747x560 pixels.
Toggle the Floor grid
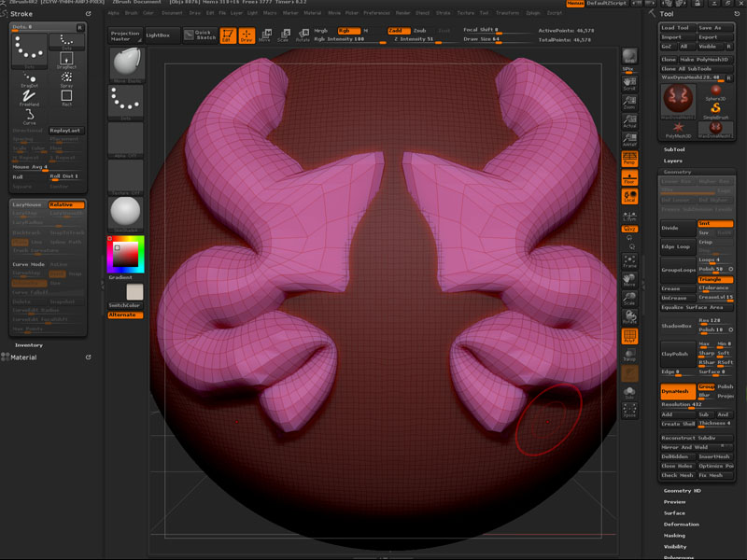(629, 177)
